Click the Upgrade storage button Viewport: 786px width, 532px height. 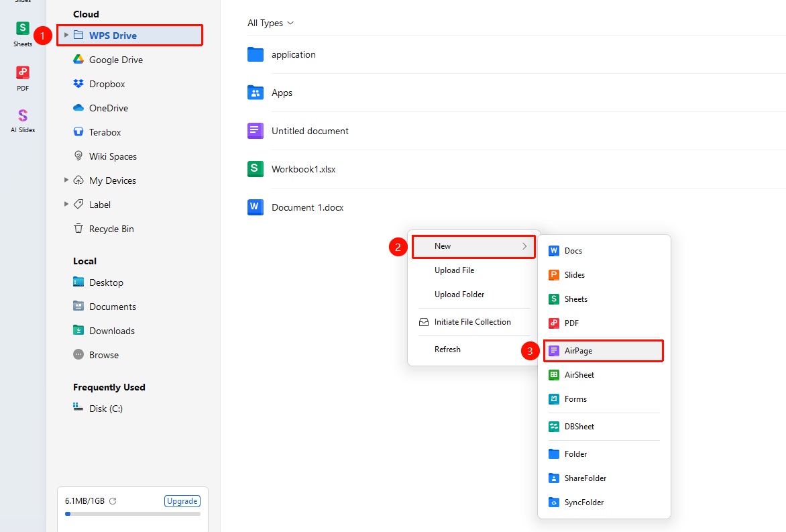coord(182,501)
